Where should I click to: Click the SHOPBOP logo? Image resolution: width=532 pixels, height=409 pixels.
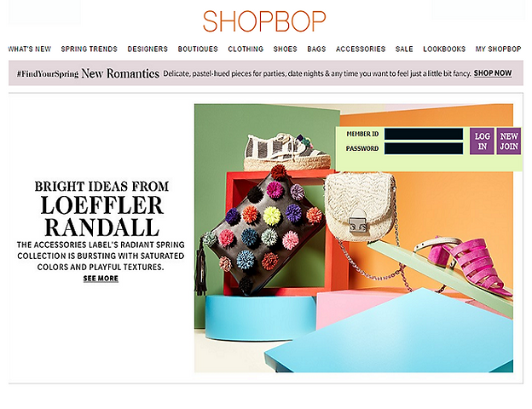click(264, 21)
